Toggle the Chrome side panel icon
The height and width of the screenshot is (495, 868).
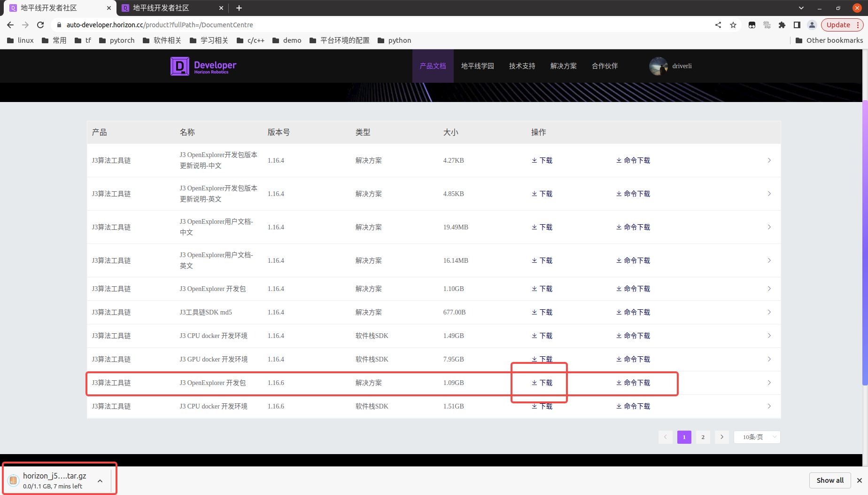point(797,25)
